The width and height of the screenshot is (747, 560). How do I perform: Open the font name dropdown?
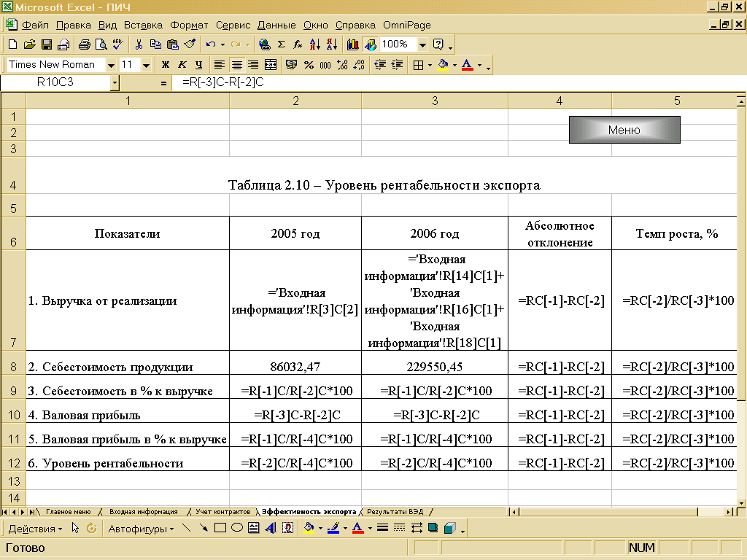111,65
